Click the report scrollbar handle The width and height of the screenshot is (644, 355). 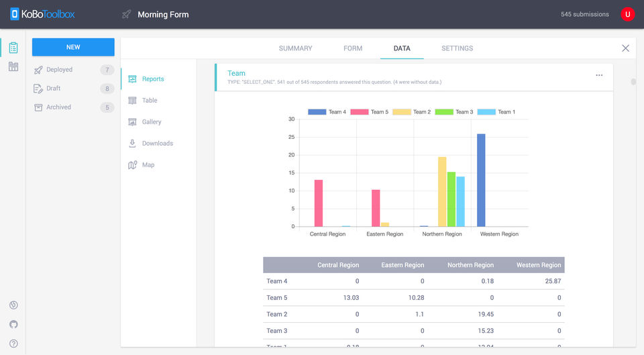(x=633, y=82)
